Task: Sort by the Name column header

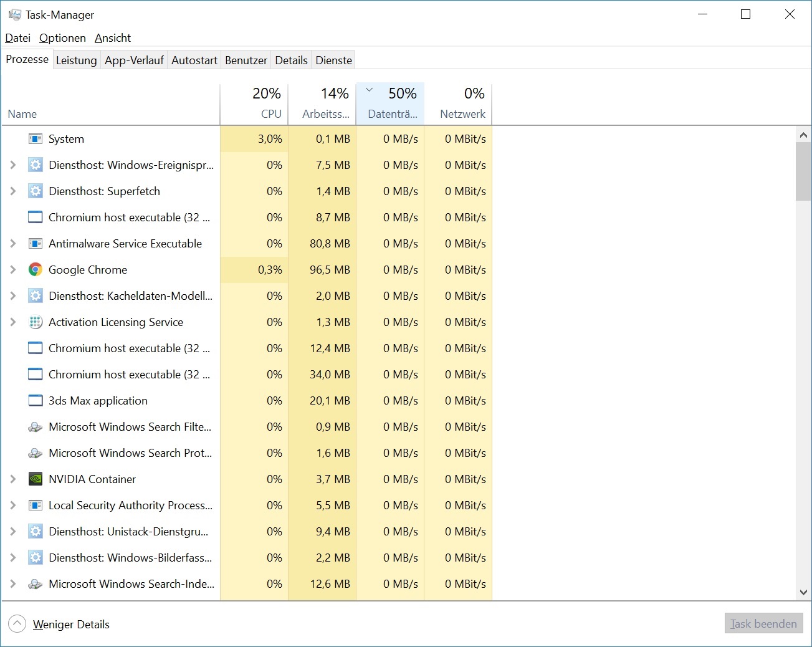Action: [x=111, y=103]
